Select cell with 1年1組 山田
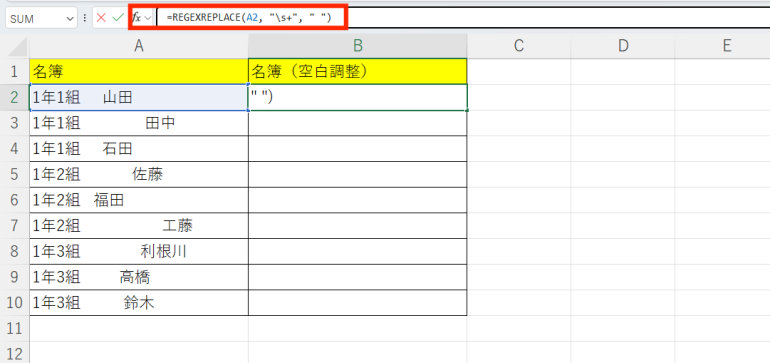Image resolution: width=770 pixels, height=363 pixels. (139, 97)
